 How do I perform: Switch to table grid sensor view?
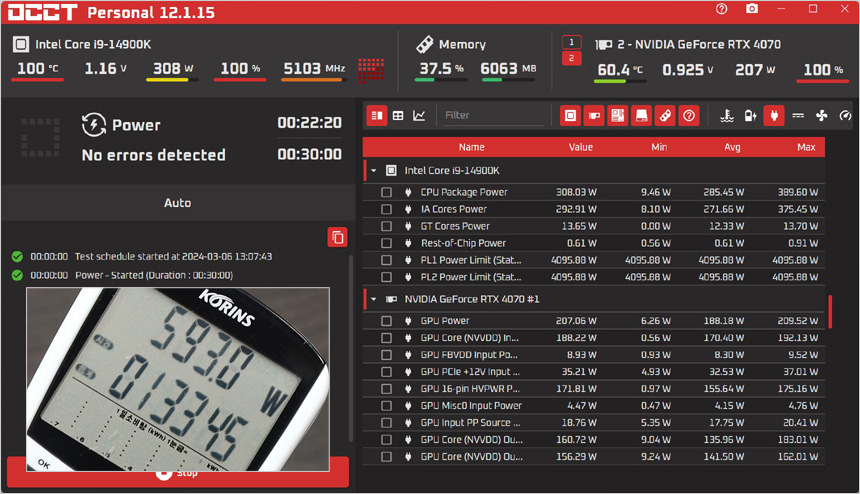(x=398, y=116)
